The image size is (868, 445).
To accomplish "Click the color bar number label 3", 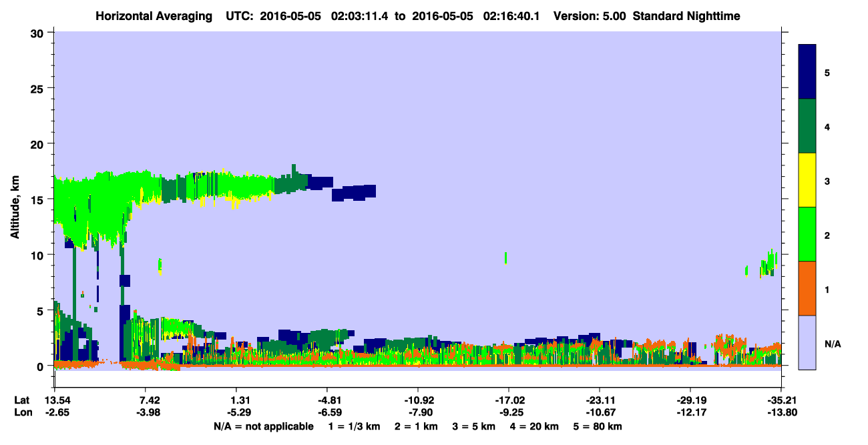I will click(x=827, y=180).
